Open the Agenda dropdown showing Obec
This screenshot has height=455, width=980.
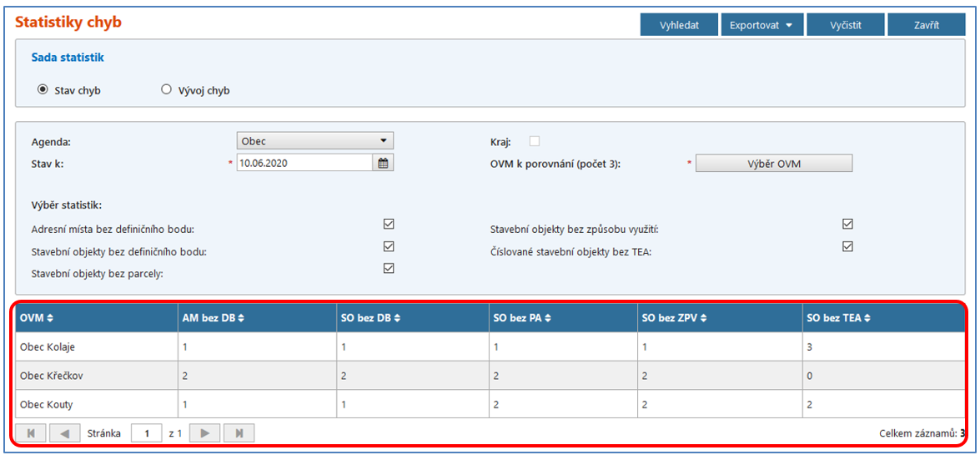[315, 141]
